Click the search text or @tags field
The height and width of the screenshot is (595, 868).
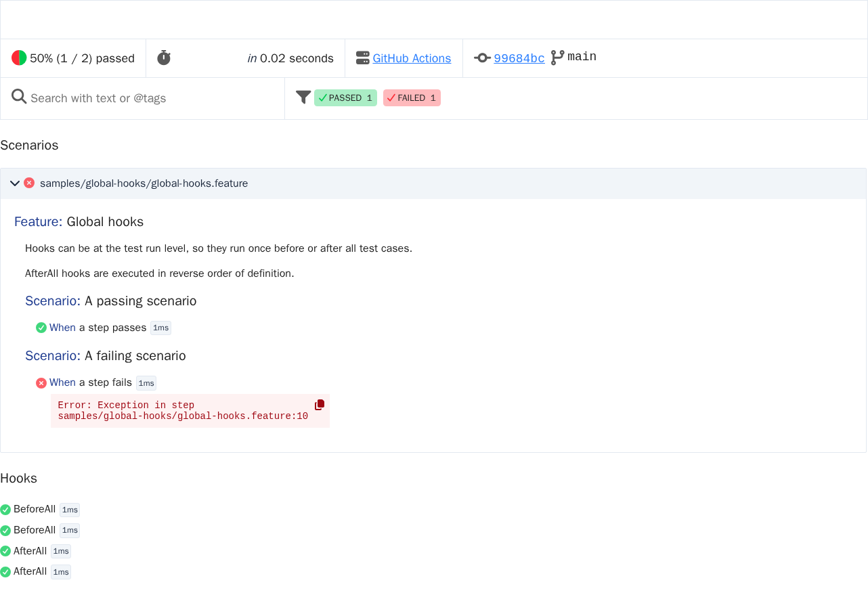154,98
